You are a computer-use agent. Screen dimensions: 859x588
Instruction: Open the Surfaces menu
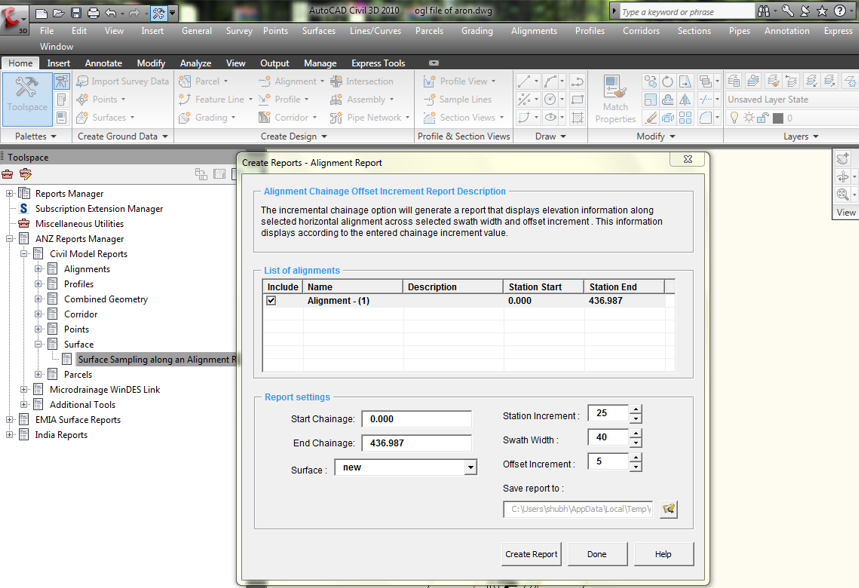tap(319, 31)
